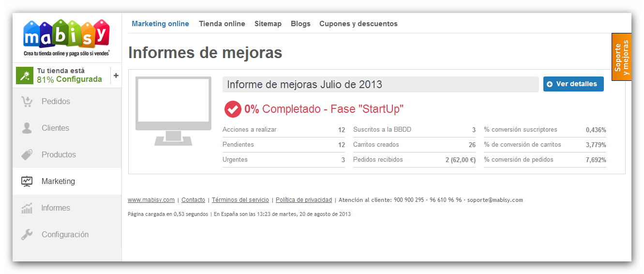This screenshot has width=644, height=274.
Task: Switch to Marketing online tab
Action: point(160,24)
